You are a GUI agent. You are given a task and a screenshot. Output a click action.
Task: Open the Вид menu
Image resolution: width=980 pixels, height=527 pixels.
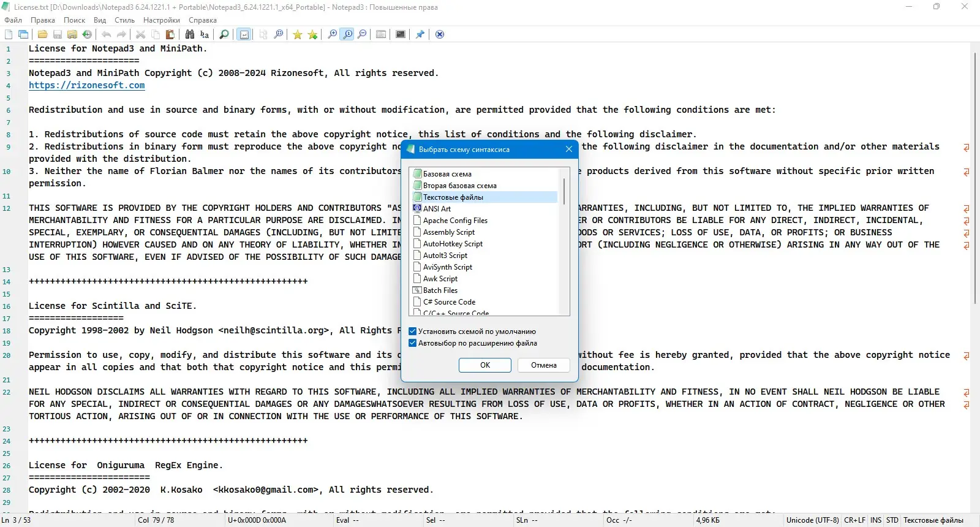(100, 20)
